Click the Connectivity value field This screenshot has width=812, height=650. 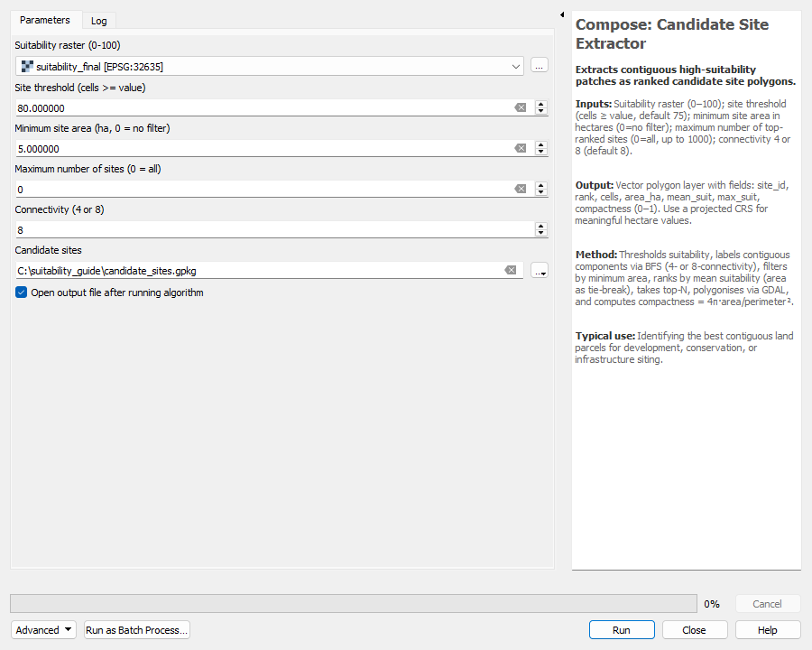274,229
